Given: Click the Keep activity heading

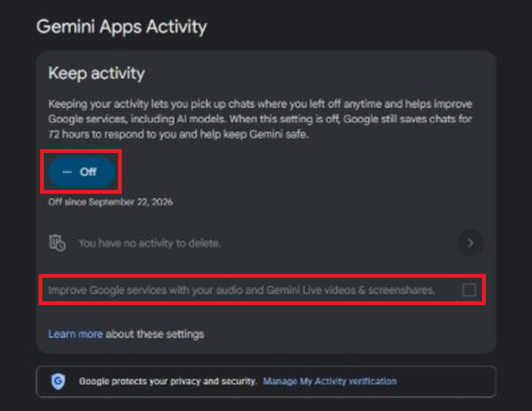Looking at the screenshot, I should [x=97, y=73].
